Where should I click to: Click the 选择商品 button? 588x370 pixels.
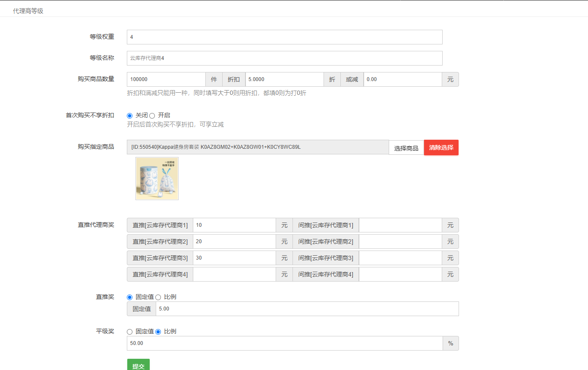click(x=406, y=148)
